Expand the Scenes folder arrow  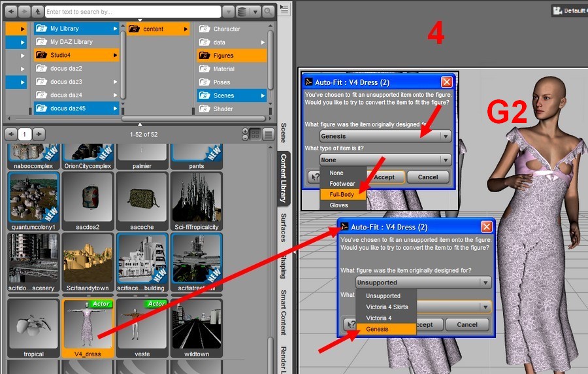click(x=263, y=95)
